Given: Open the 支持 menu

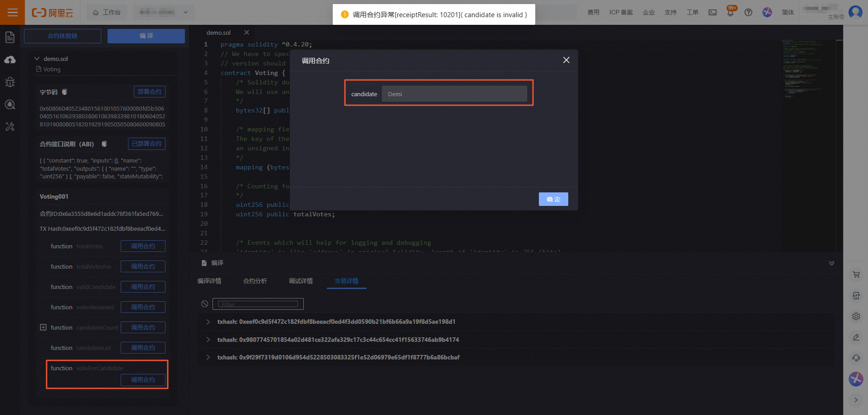Looking at the screenshot, I should [x=670, y=12].
